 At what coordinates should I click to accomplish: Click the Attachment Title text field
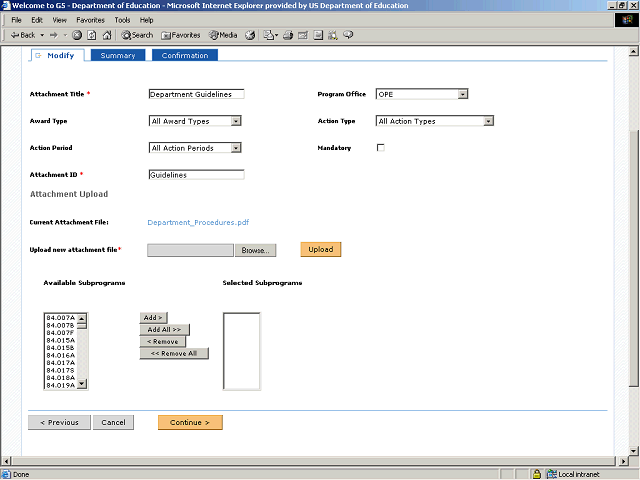click(196, 94)
